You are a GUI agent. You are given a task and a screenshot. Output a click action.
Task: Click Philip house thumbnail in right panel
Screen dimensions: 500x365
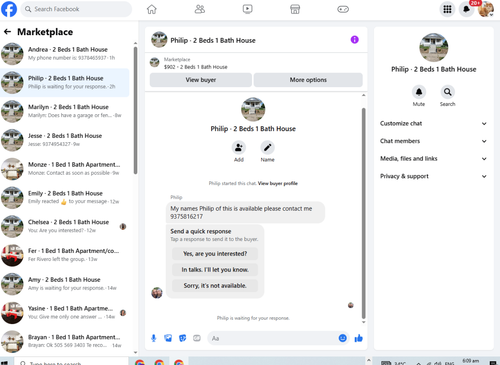pos(433,47)
